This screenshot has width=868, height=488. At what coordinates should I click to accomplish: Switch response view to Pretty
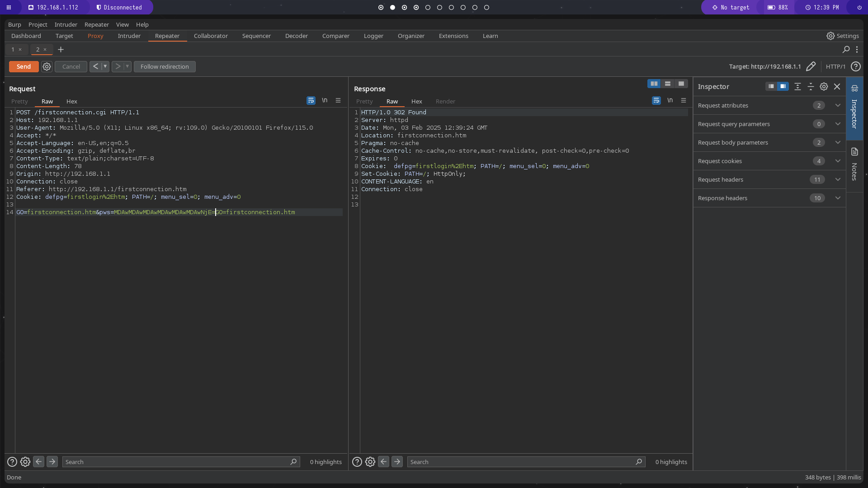point(364,101)
